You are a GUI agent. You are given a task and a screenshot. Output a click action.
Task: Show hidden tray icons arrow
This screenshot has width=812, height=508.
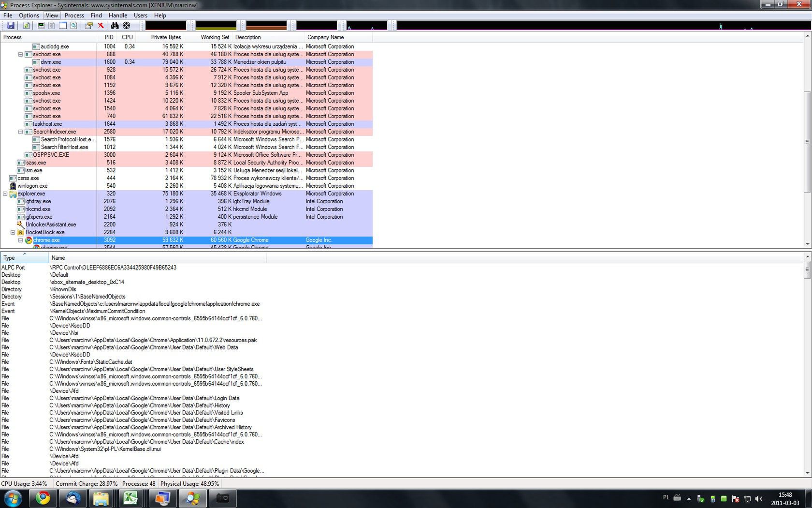click(x=689, y=499)
